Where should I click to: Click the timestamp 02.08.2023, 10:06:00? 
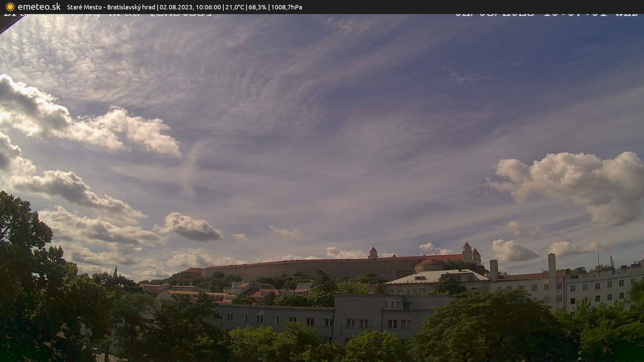pyautogui.click(x=191, y=7)
